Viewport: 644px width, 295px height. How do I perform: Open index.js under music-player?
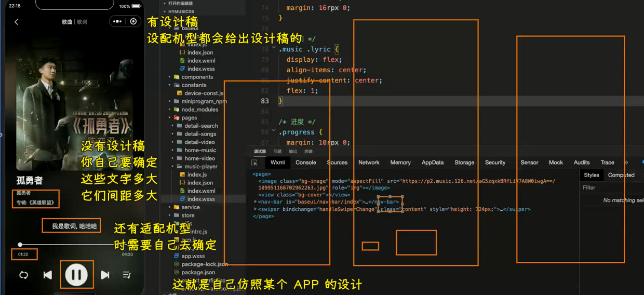tap(197, 175)
